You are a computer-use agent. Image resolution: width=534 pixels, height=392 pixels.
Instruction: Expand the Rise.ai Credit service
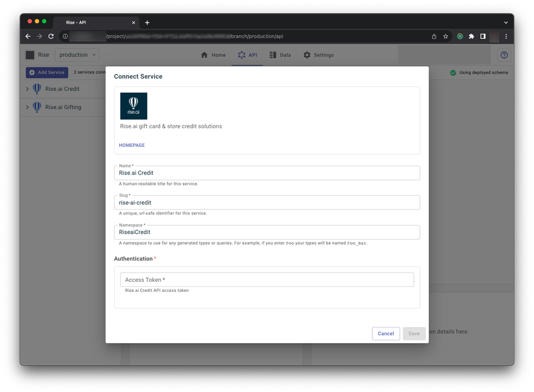(27, 89)
